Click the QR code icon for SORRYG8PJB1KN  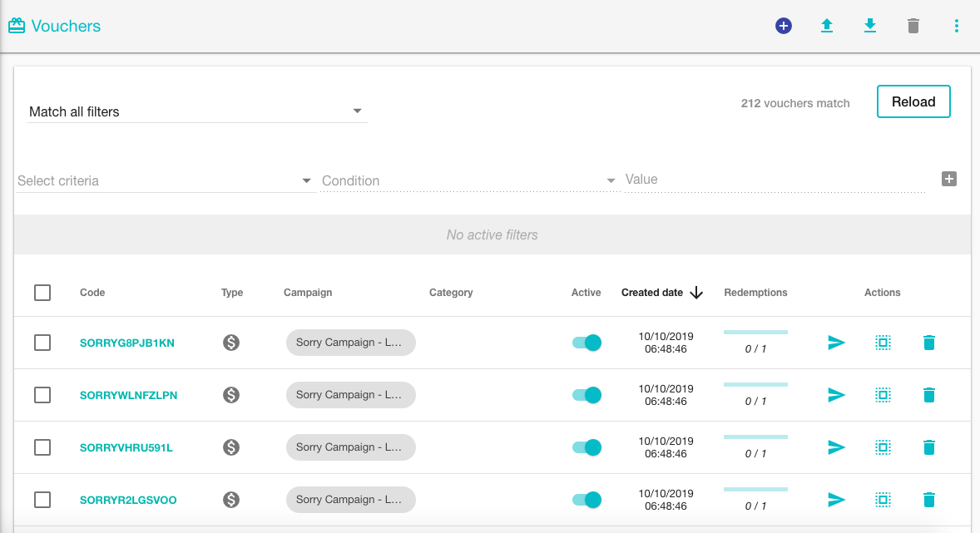[883, 343]
